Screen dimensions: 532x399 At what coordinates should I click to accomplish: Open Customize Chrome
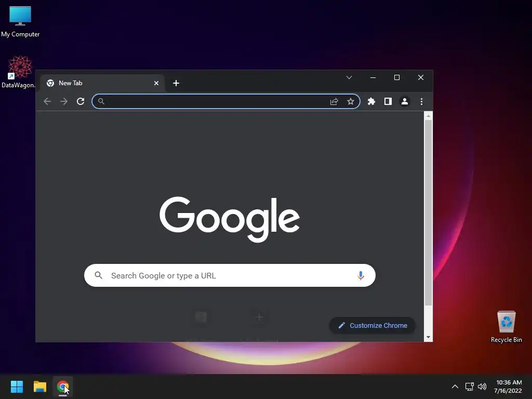[x=372, y=325]
